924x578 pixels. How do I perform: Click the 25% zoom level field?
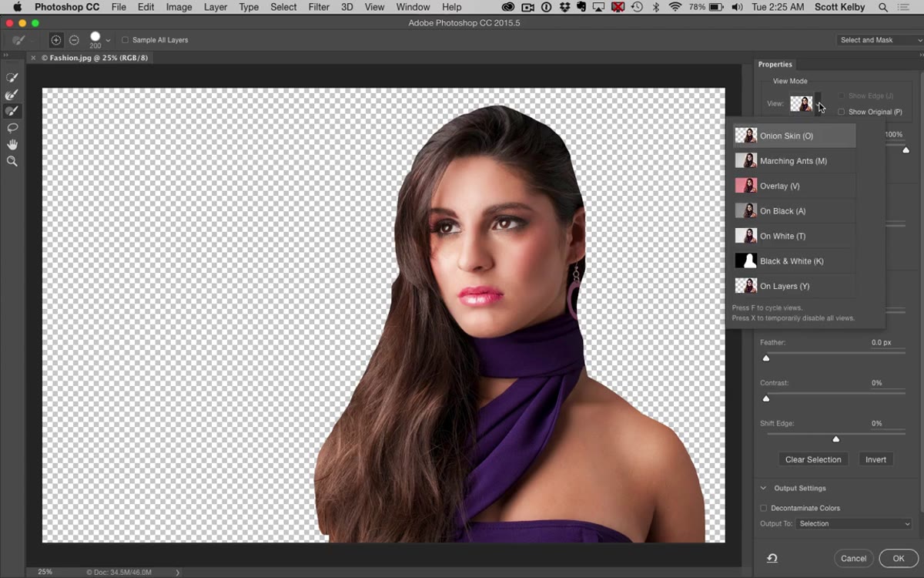pyautogui.click(x=45, y=572)
